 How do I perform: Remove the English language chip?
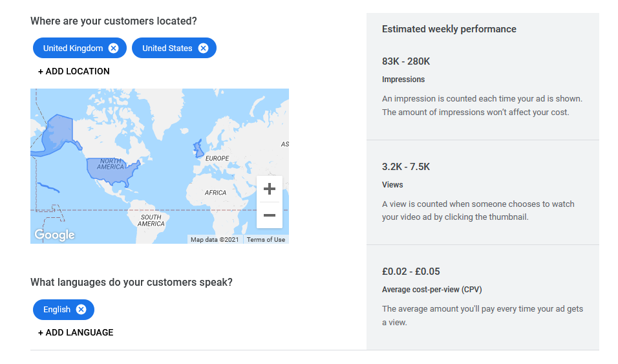point(81,309)
